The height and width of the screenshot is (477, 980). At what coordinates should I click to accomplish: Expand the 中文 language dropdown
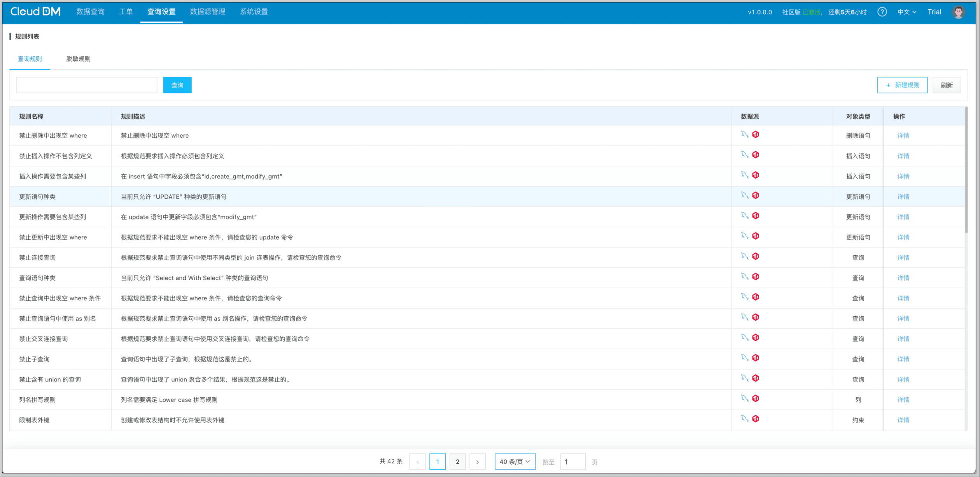point(906,12)
